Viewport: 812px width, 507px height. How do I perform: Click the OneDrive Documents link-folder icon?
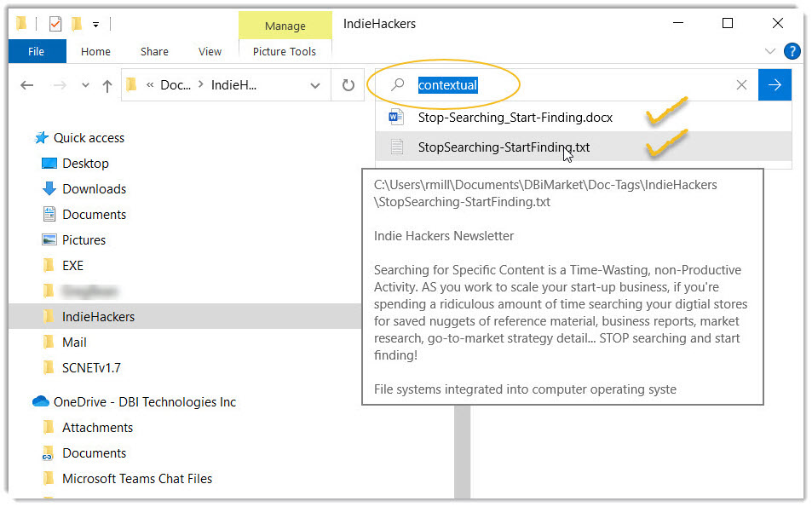49,452
